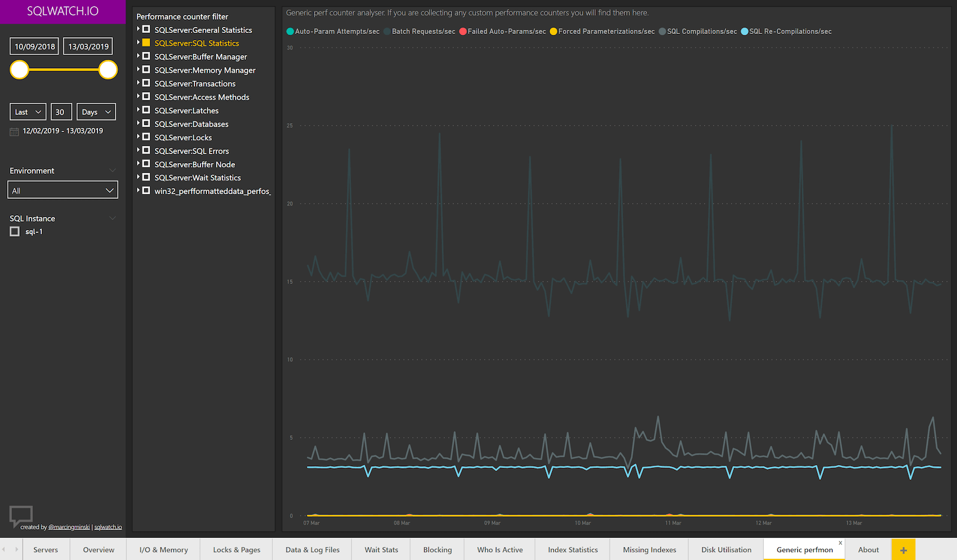Check SQLServer:Memory Manager checkbox
The image size is (957, 560).
pyautogui.click(x=146, y=69)
